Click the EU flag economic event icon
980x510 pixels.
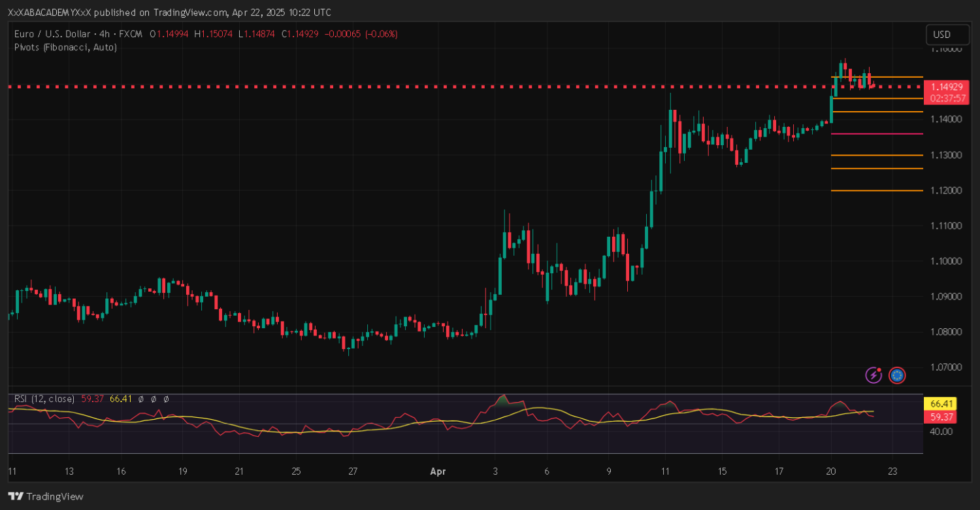(x=897, y=375)
